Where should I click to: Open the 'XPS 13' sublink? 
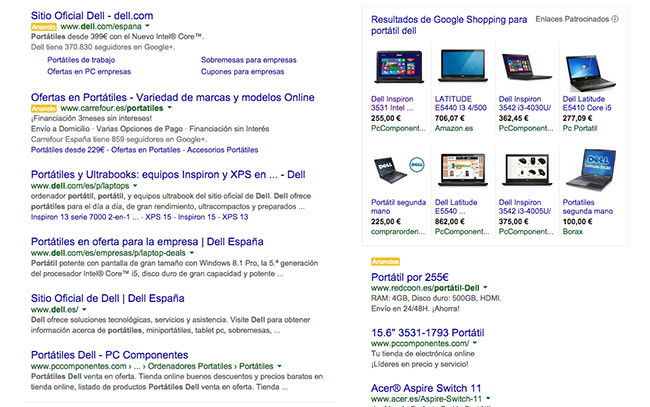click(x=235, y=217)
